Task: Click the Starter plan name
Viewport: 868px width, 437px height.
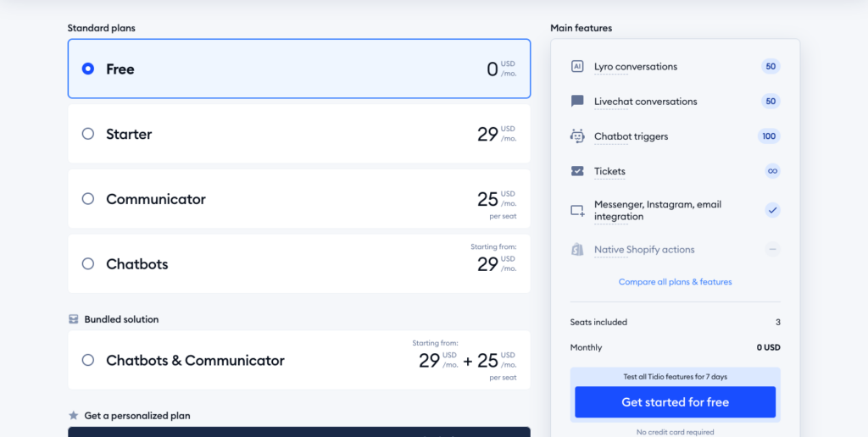Action: pos(129,134)
